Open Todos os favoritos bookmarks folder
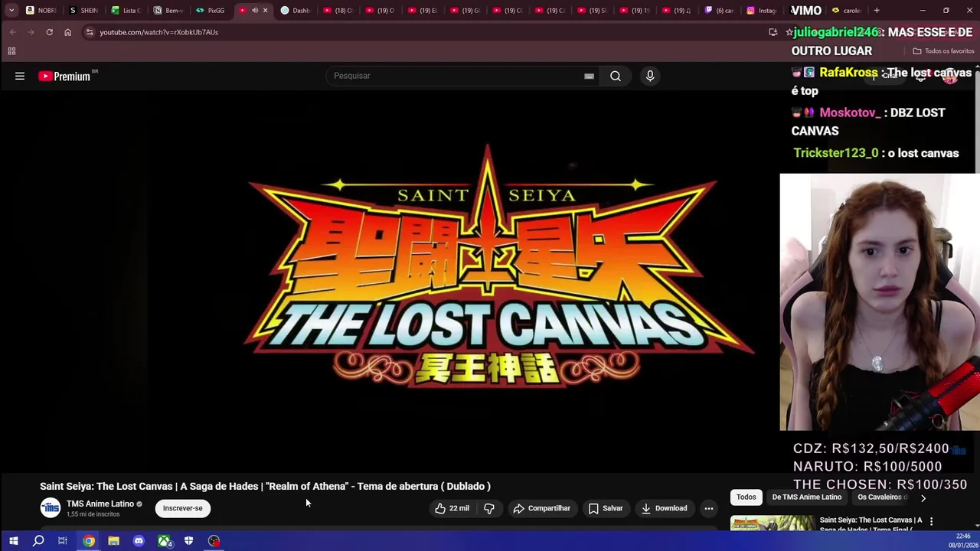The height and width of the screenshot is (551, 980). coord(943,51)
